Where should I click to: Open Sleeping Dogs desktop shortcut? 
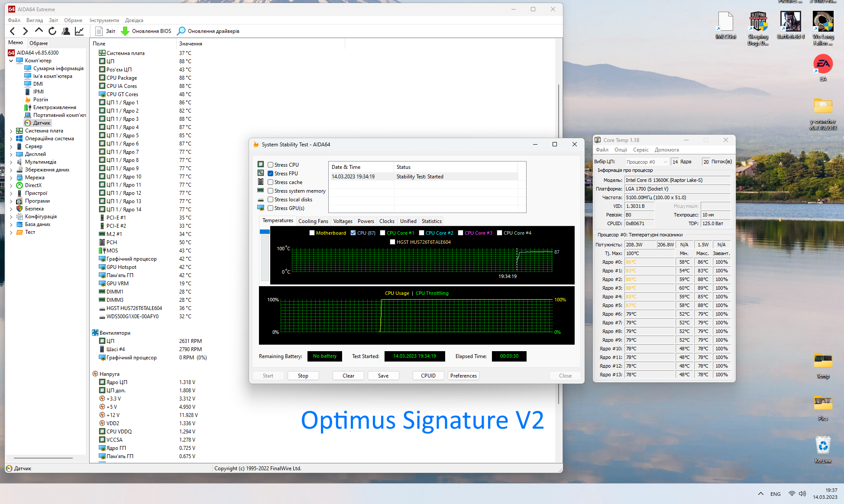click(x=758, y=28)
